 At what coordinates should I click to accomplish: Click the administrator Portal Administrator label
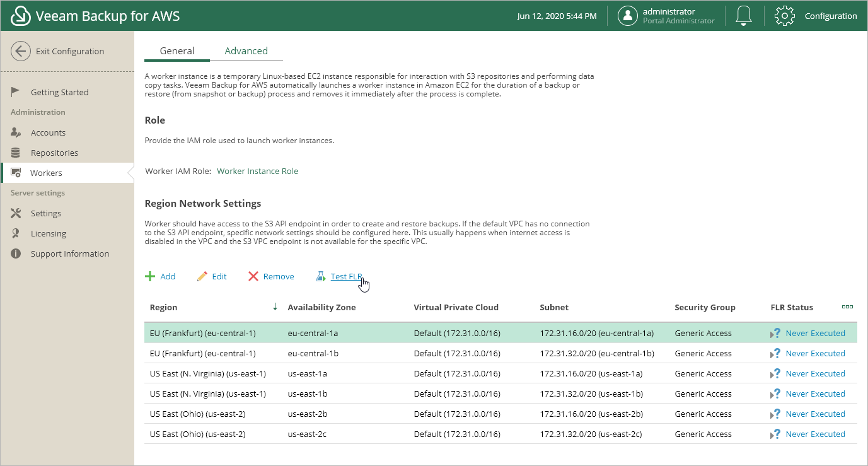(678, 16)
